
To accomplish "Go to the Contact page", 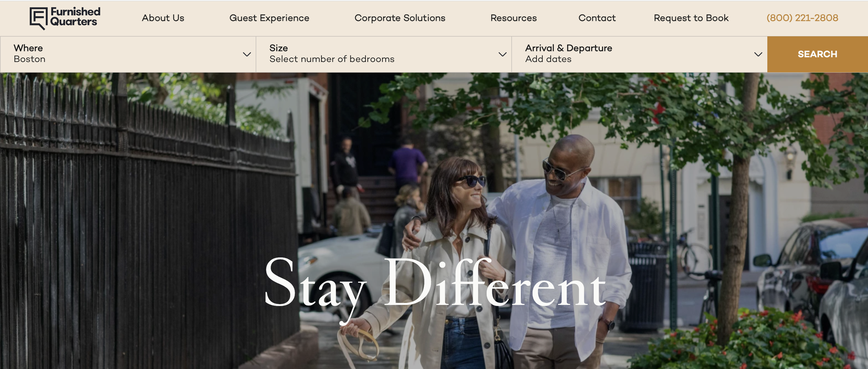I will click(597, 18).
